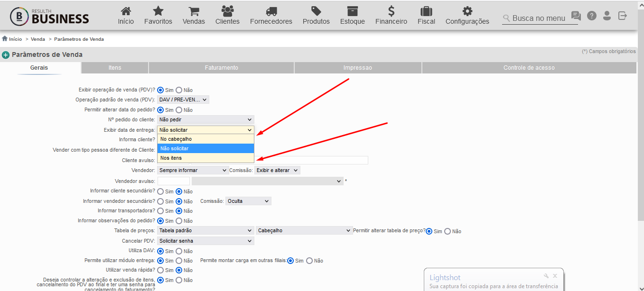Open the Produtos tag icon
Screen dimensions: 644x291
click(316, 11)
